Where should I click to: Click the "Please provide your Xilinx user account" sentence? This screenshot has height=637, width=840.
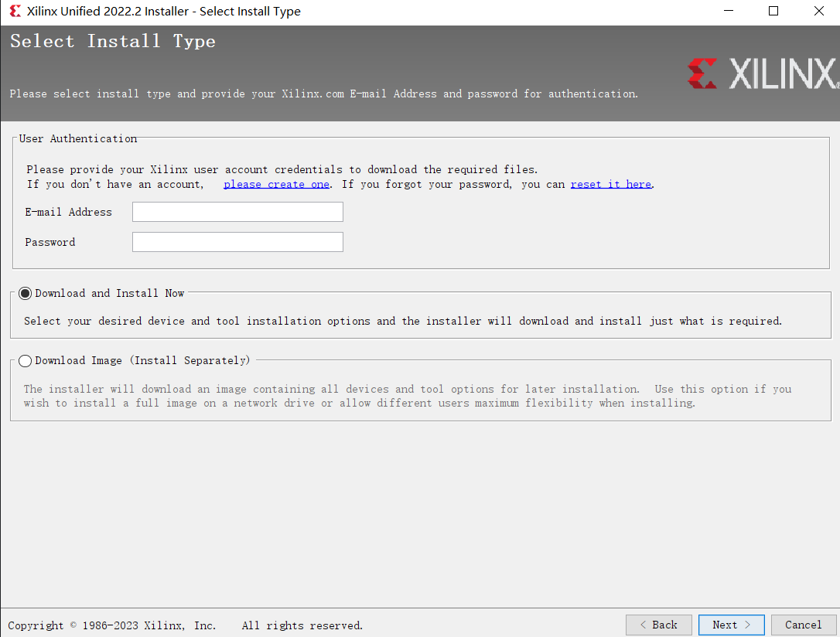[x=282, y=170]
